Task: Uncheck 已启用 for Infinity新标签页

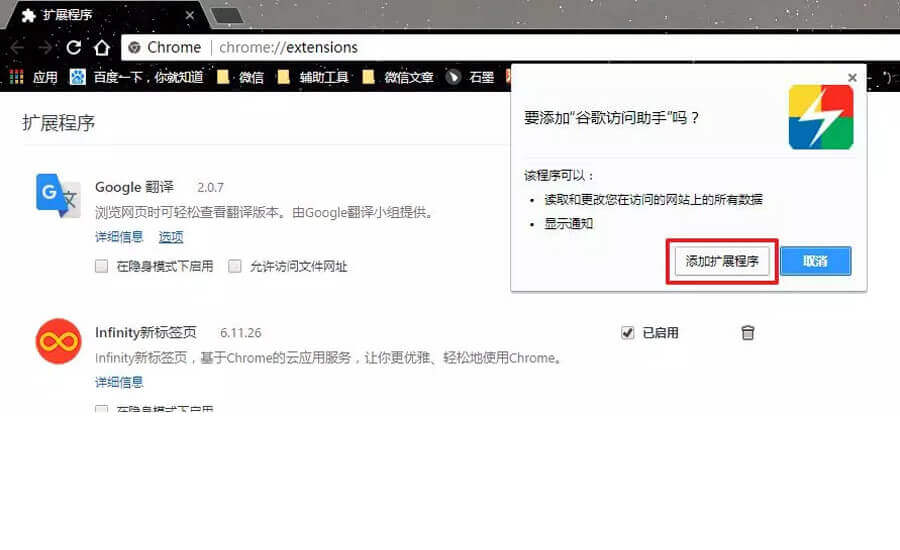Action: (627, 333)
